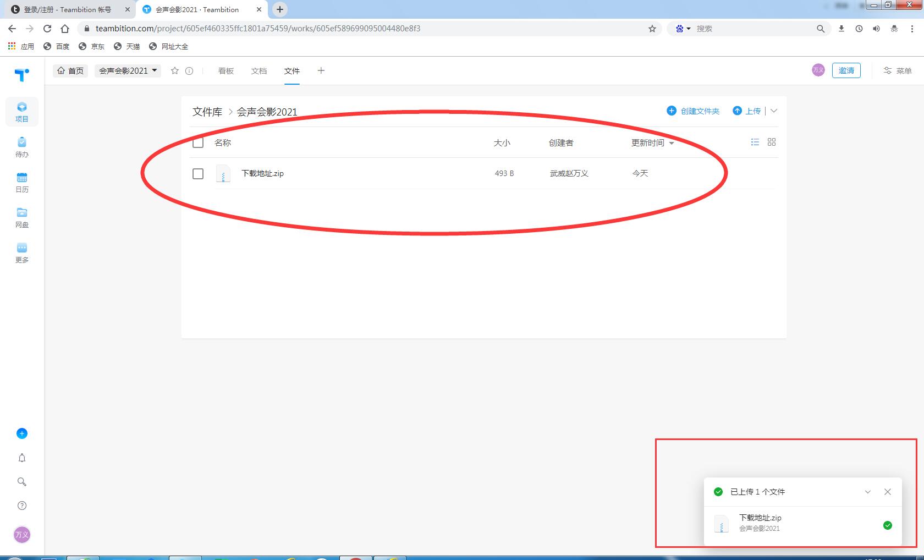Click the Teambition logo icon

(x=22, y=74)
